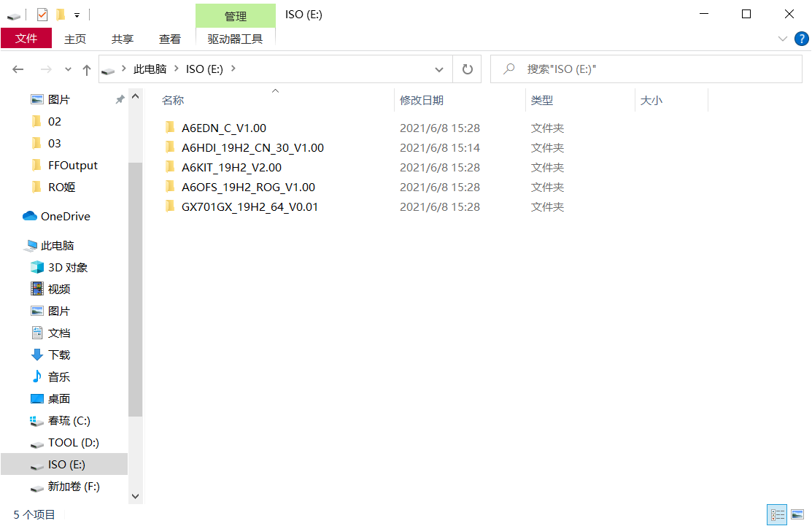Switch to the 主页 ribbon tab
The image size is (812, 526).
click(75, 39)
